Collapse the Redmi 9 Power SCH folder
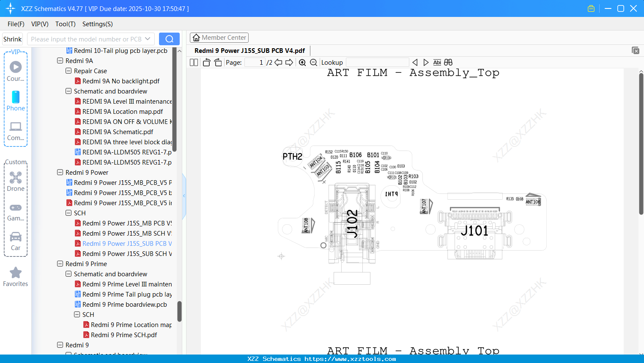The height and width of the screenshot is (363, 644). click(x=68, y=213)
